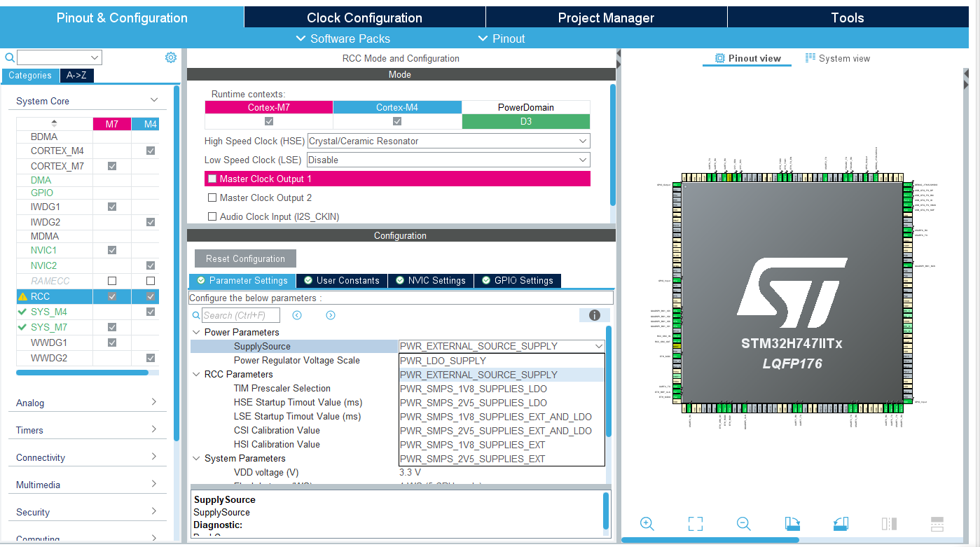Open the GPIO Settings tab

[518, 280]
